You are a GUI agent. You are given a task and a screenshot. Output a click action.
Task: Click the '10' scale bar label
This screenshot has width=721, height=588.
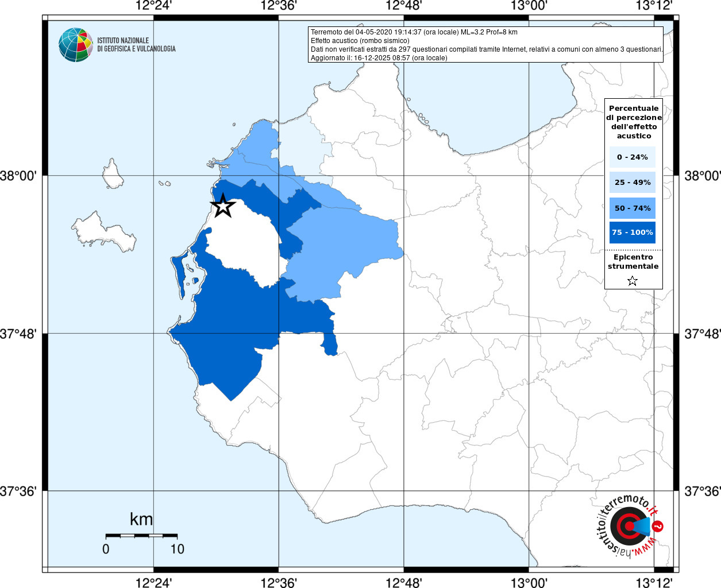(x=177, y=549)
